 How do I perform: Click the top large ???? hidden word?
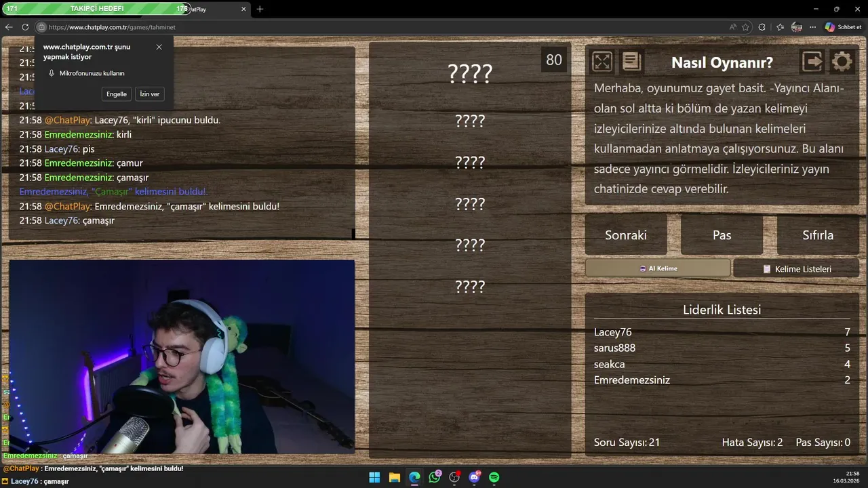(x=470, y=73)
